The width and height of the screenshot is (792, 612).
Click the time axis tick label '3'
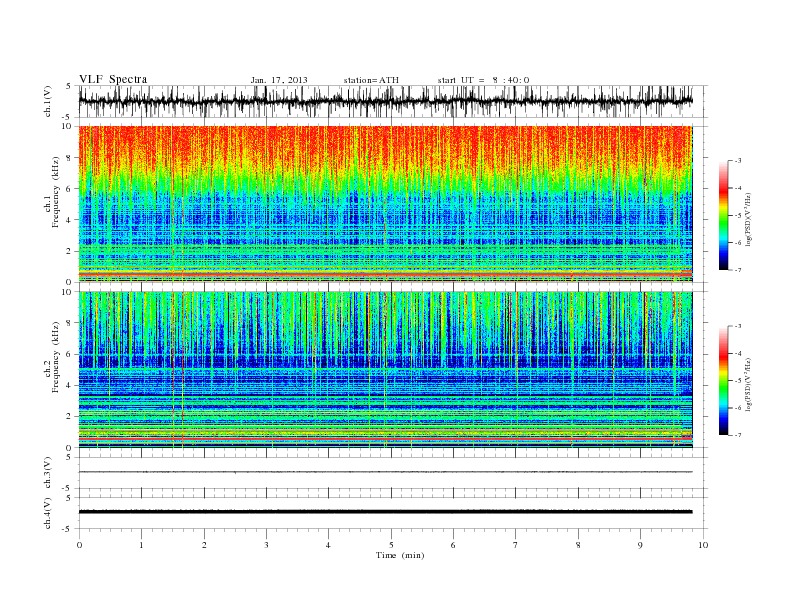[266, 545]
